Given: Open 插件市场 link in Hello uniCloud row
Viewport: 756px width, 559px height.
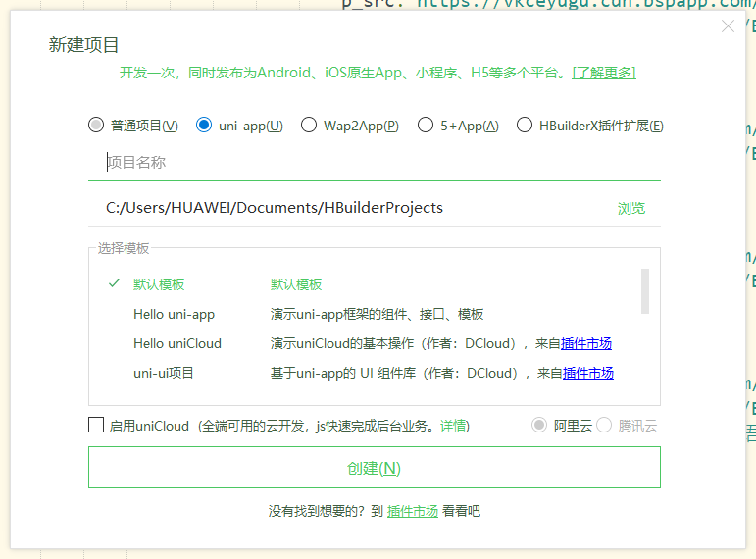Looking at the screenshot, I should point(586,344).
